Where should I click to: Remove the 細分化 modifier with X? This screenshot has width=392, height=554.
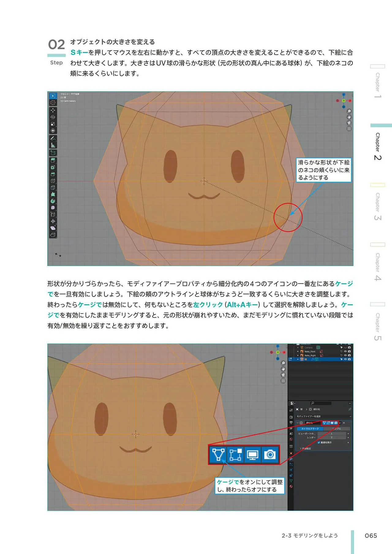click(x=344, y=423)
